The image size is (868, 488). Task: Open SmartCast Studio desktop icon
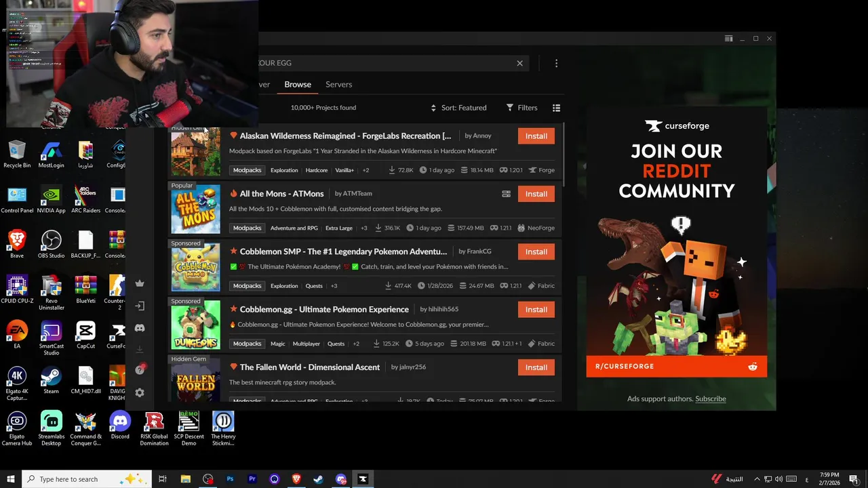pyautogui.click(x=51, y=338)
